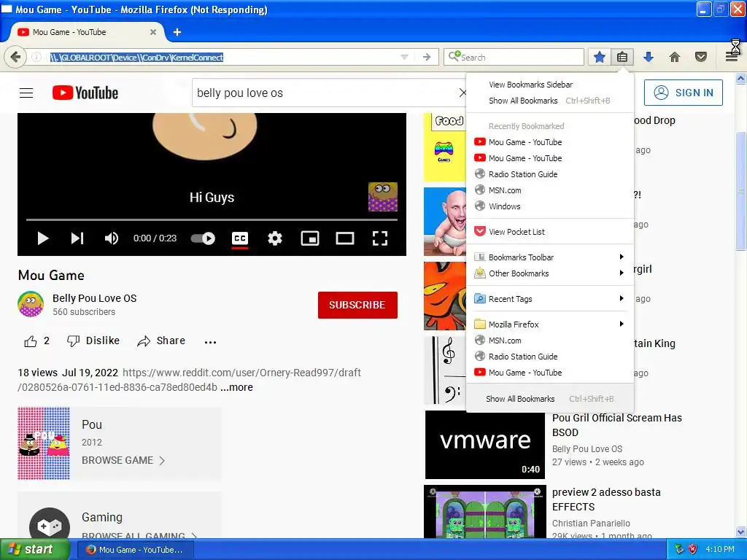
Task: Open a new tab with plus icon
Action: (x=177, y=32)
